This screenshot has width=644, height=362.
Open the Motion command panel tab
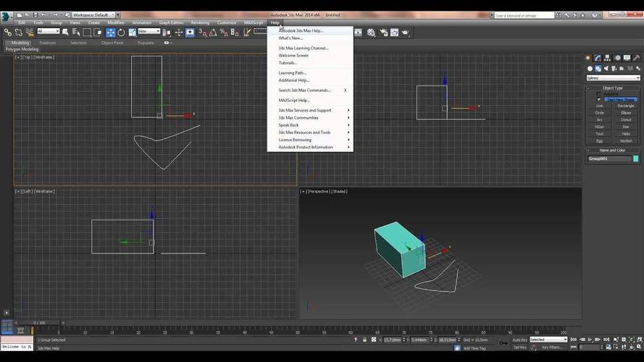click(x=617, y=58)
